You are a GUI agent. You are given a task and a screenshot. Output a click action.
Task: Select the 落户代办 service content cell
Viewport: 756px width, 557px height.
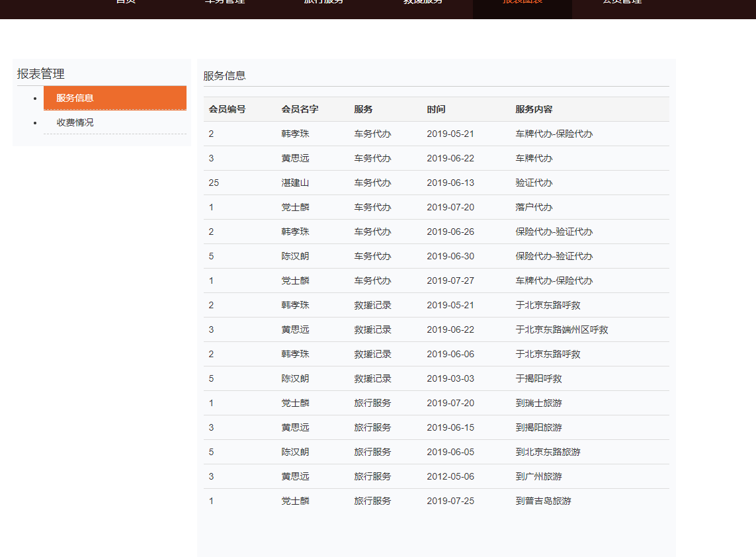tap(534, 207)
